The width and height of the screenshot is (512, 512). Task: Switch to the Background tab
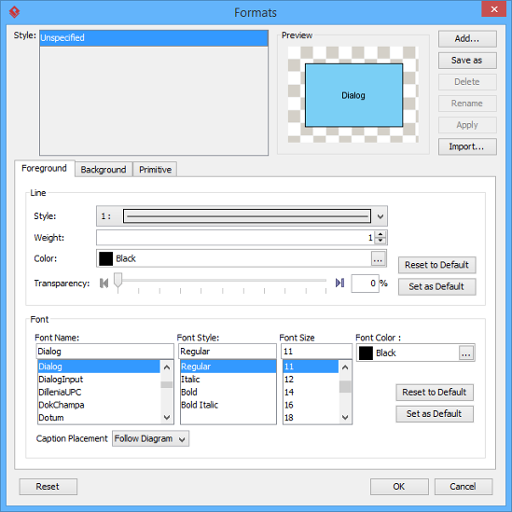pos(103,170)
